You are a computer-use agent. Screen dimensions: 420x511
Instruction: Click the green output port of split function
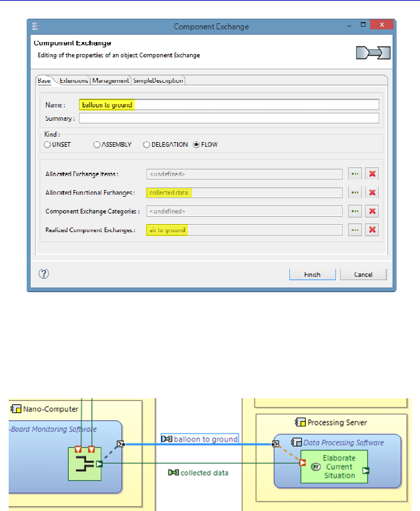coord(99,464)
